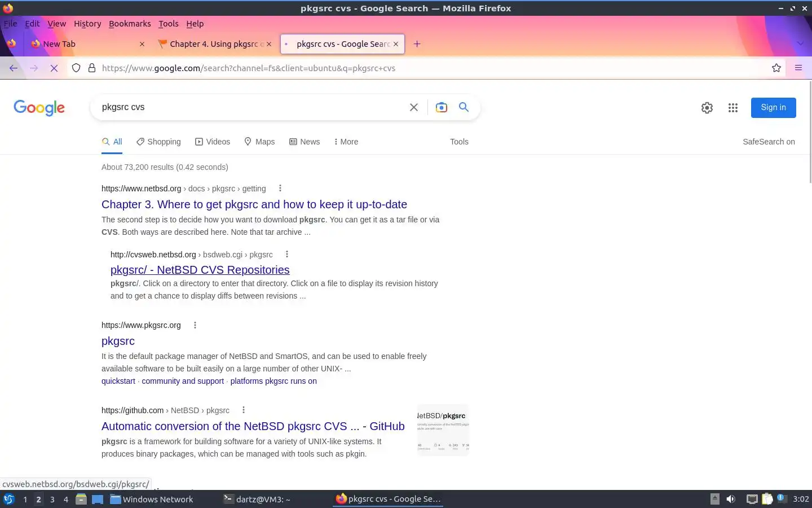The image size is (812, 508).
Task: Click the magnifier search button
Action: pos(464,107)
